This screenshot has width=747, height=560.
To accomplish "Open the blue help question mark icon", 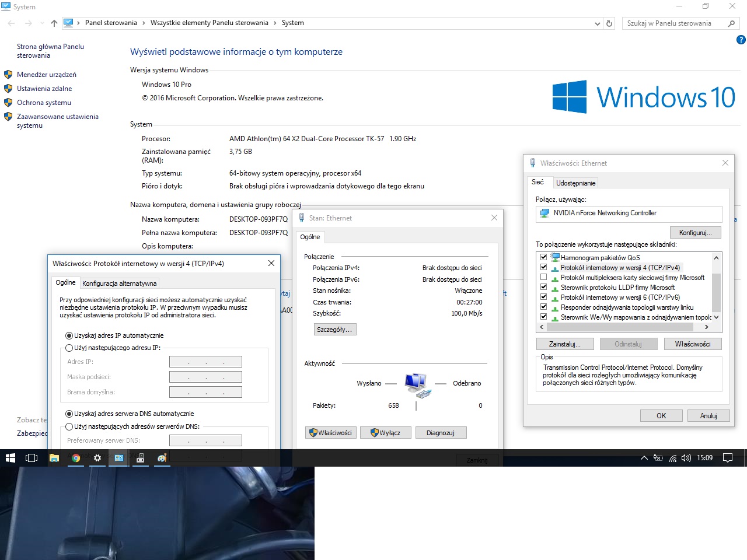I will coord(741,40).
